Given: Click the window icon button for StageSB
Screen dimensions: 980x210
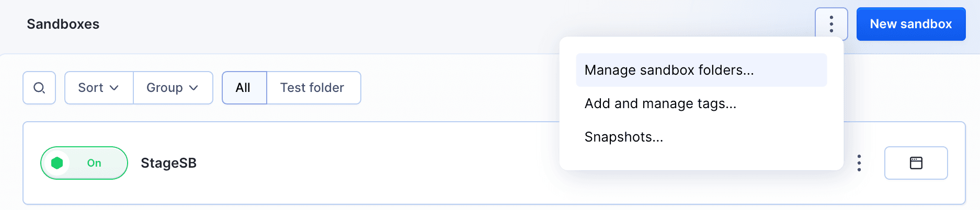Looking at the screenshot, I should click(x=916, y=163).
